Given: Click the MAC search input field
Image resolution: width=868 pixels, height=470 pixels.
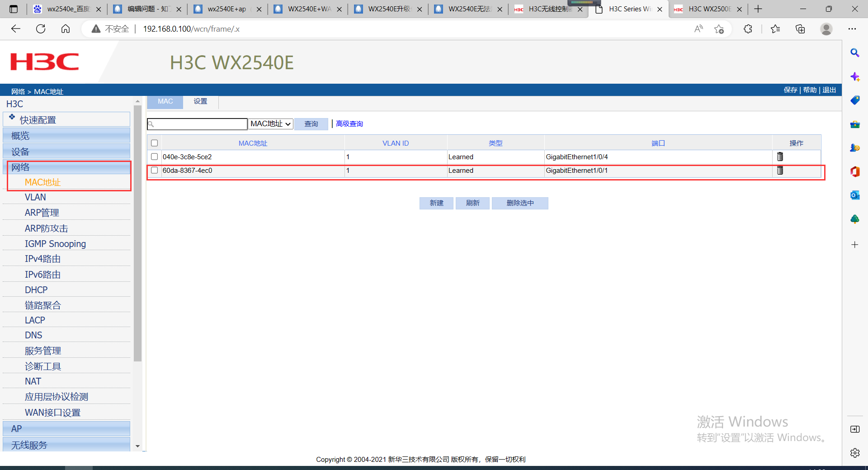Looking at the screenshot, I should click(x=197, y=124).
